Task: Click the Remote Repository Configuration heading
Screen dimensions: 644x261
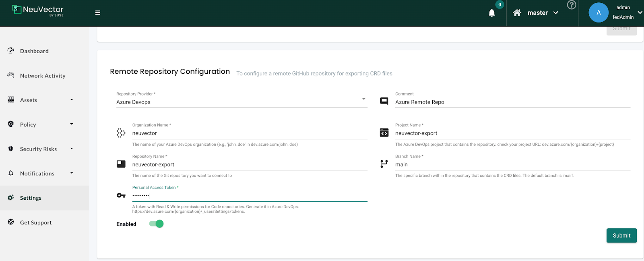Action: click(170, 72)
